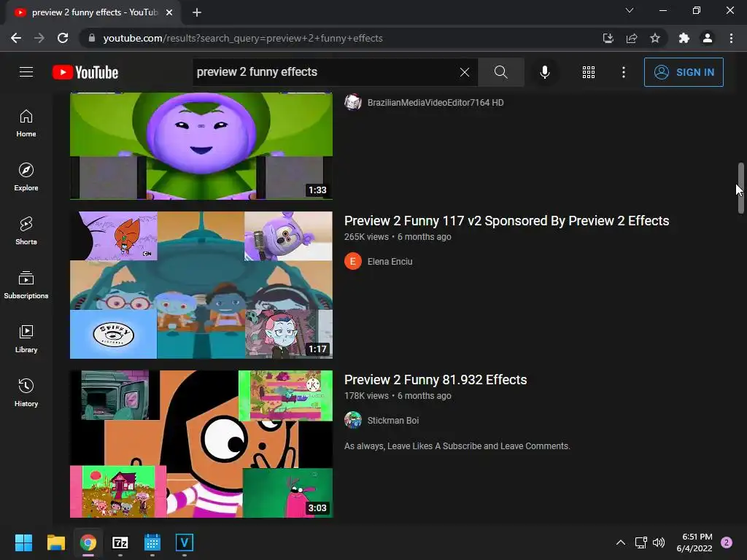Switch to Chrome in the taskbar
Screen dimensions: 747x560
pos(88,542)
